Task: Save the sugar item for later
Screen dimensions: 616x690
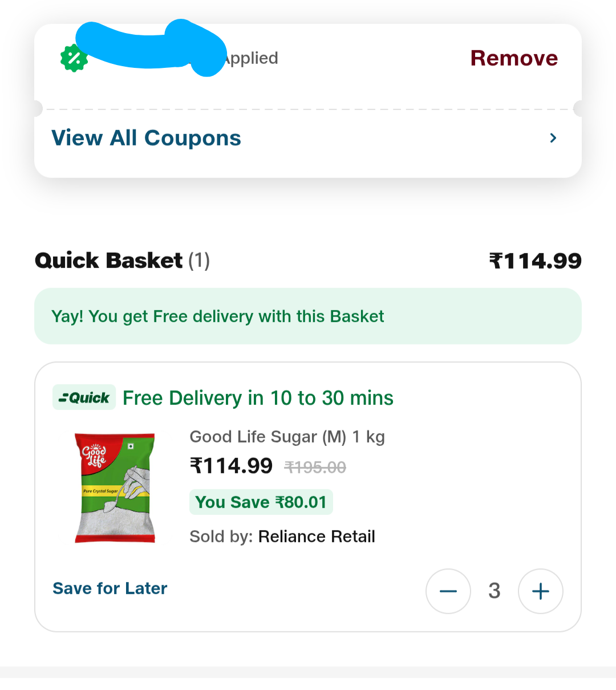Action: coord(110,588)
